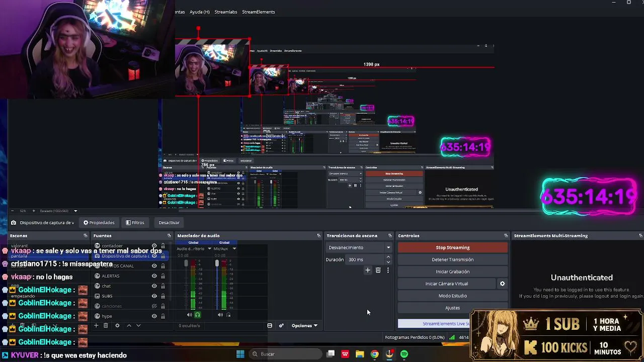Toggle desktop audio monitoring headphone button
The image size is (644, 362).
pos(198,315)
